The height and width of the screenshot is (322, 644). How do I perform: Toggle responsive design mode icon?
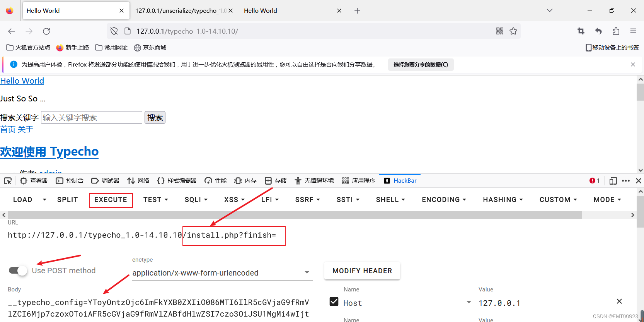click(613, 181)
